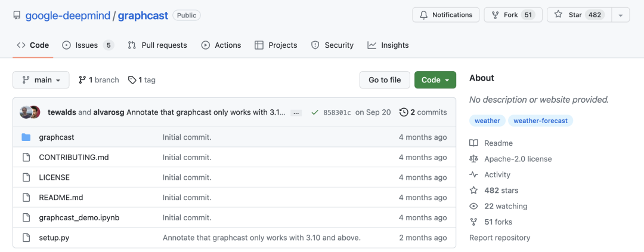Open the Apache-2.0 license link
644x252 pixels.
click(510, 159)
